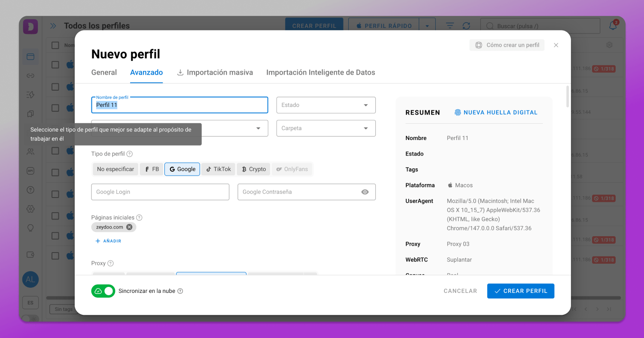Open the Perfil rápido dropdown arrow
The height and width of the screenshot is (338, 644).
427,26
